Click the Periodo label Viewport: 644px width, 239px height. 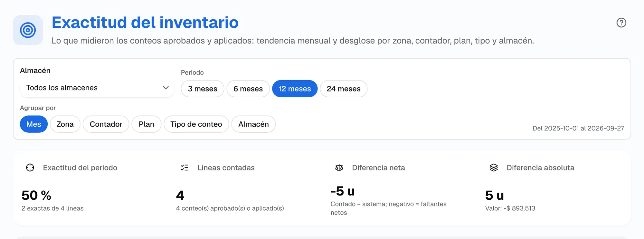click(192, 72)
